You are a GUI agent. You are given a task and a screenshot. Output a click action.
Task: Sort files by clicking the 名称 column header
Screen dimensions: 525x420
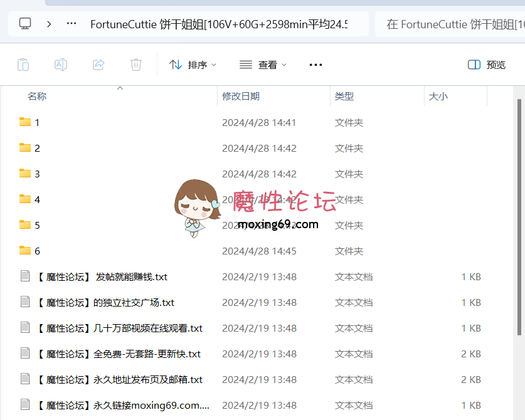pos(37,95)
